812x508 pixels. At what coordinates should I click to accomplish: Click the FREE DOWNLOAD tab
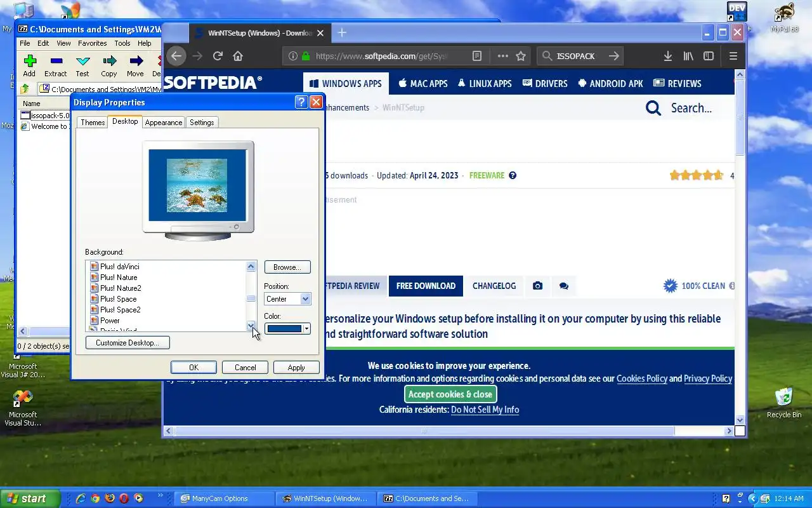[426, 286]
